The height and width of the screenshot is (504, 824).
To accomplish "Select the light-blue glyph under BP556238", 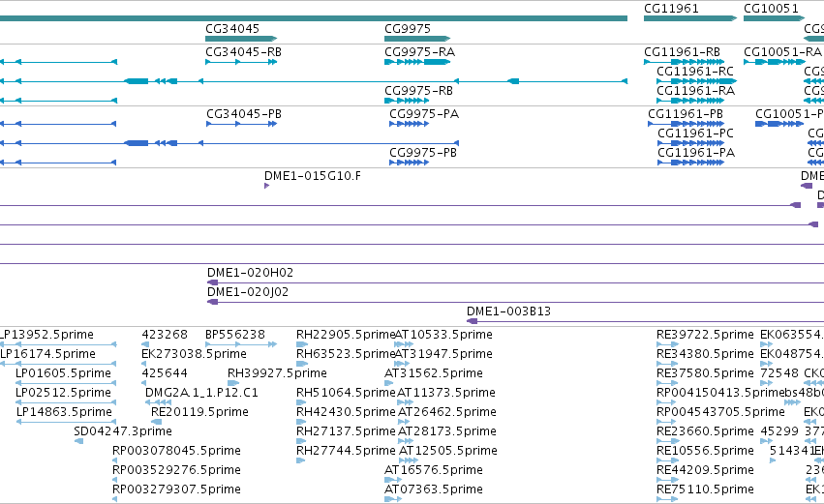I will point(241,344).
